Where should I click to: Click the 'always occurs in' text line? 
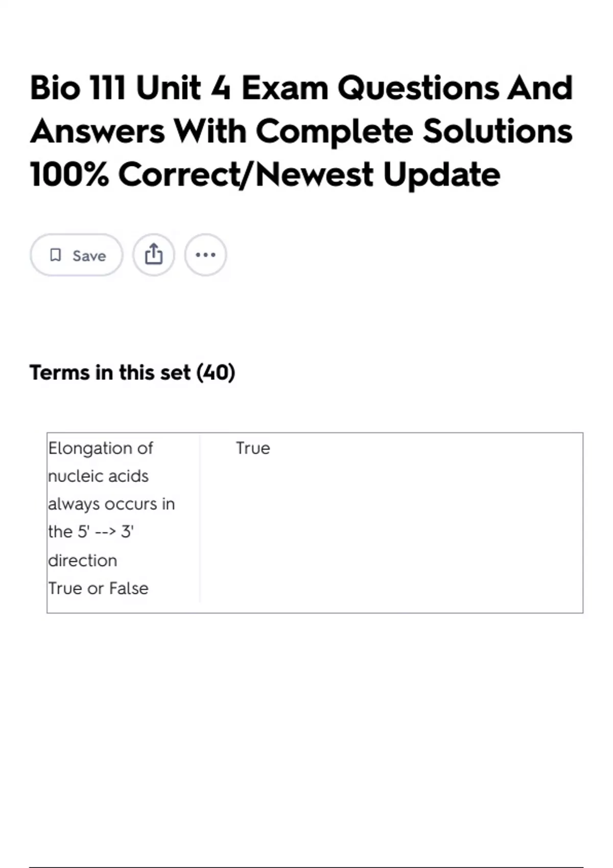[x=111, y=504]
